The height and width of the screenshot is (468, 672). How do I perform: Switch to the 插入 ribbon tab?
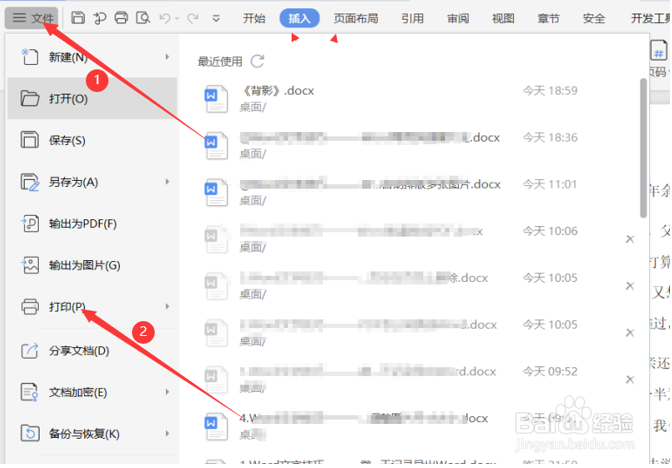click(x=299, y=18)
